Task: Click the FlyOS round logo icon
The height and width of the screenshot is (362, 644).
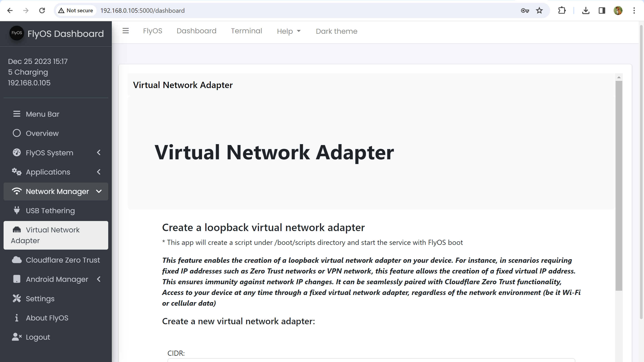Action: pos(17,33)
